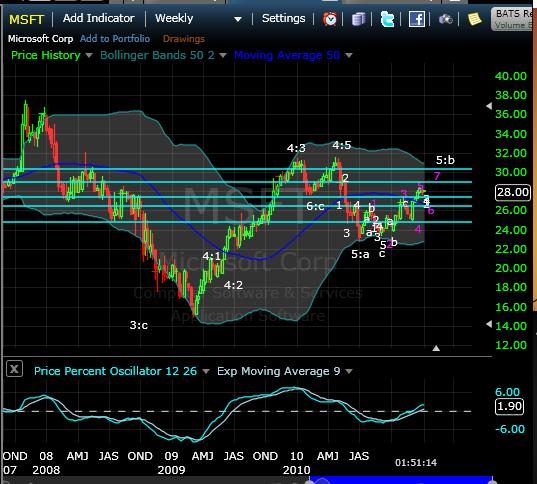Close the Price Percent Oscillator panel
The height and width of the screenshot is (484, 537).
[14, 369]
